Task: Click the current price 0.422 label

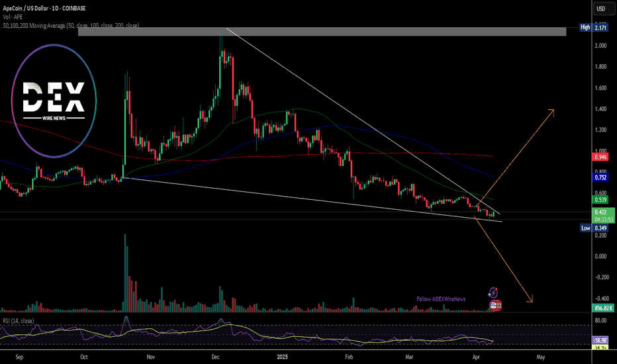Action: pos(601,212)
